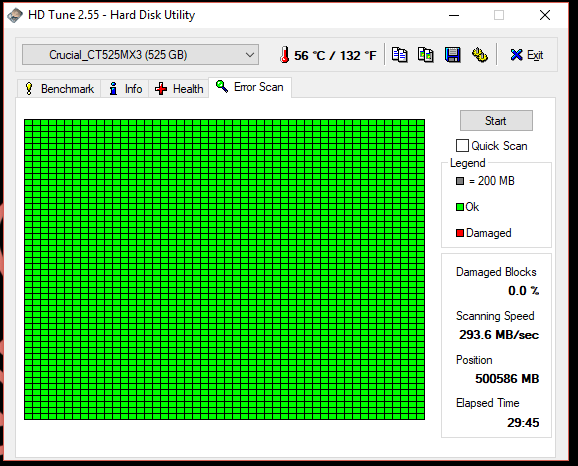The width and height of the screenshot is (578, 466).
Task: Close the HD Tune window
Action: [x=545, y=15]
